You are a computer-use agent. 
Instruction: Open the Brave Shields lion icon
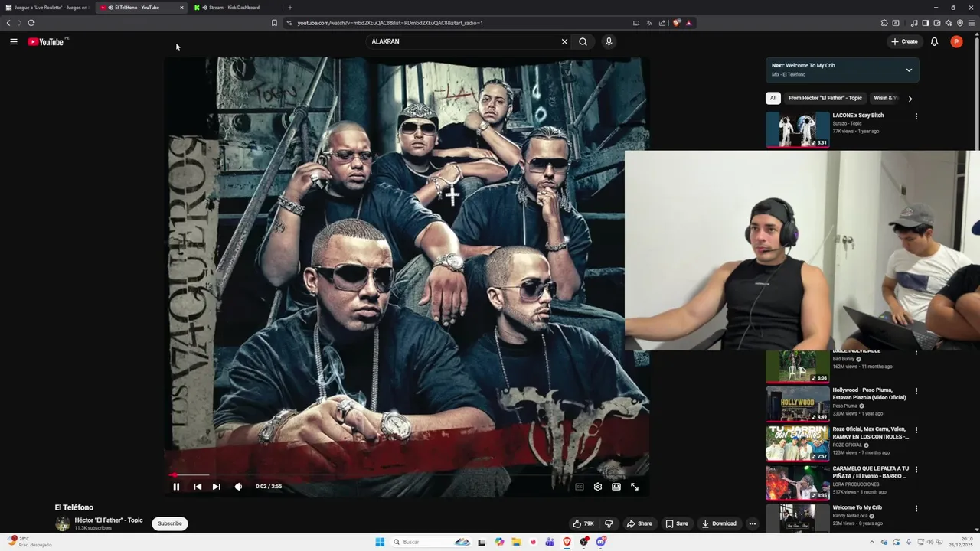[x=676, y=23]
